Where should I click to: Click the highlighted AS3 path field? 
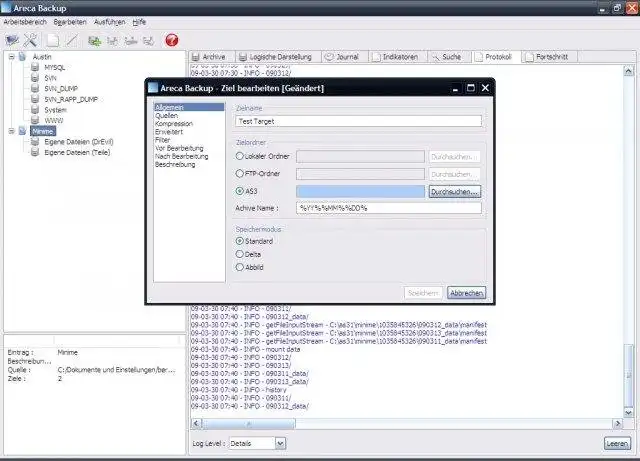pos(360,192)
